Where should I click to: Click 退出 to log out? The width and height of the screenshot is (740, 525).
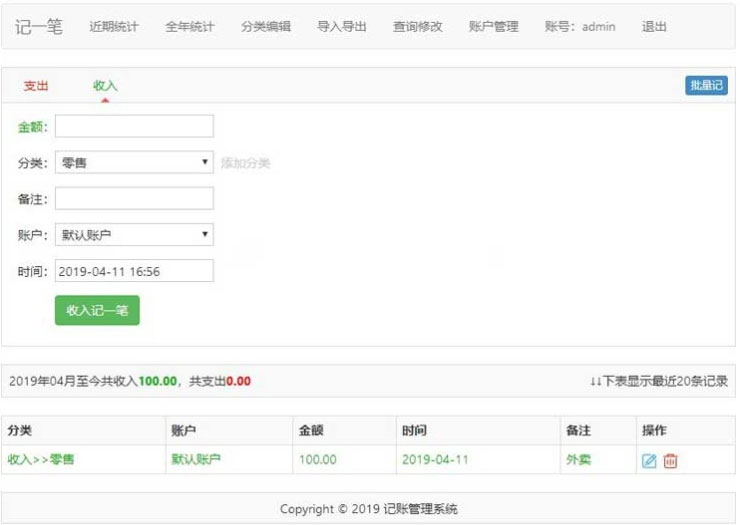coord(654,26)
